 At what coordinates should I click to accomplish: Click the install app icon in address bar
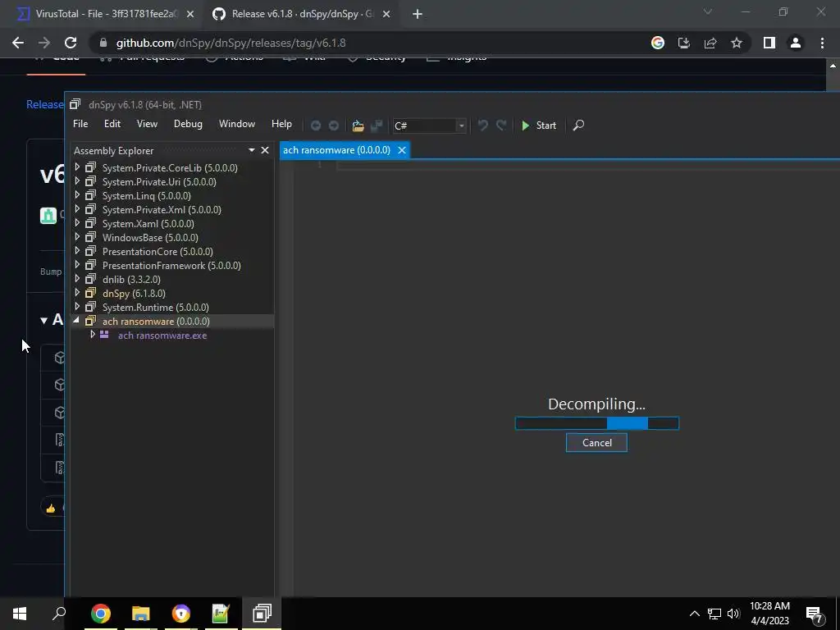[x=684, y=43]
